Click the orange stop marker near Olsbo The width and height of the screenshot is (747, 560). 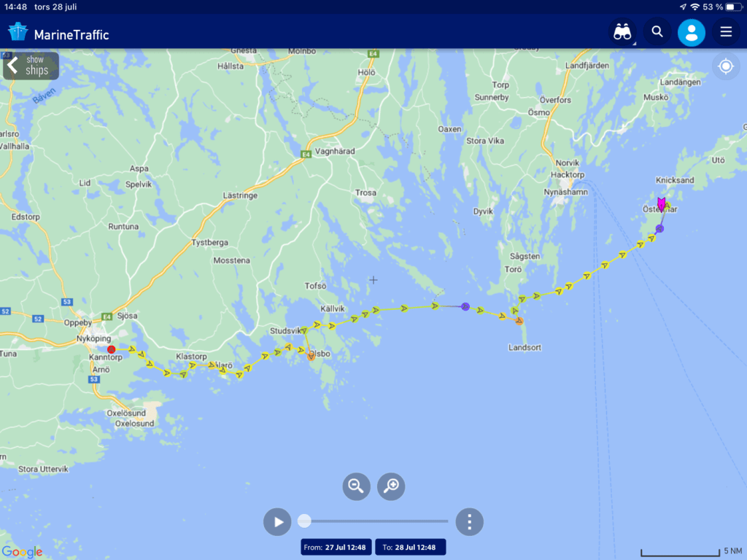[x=311, y=356]
